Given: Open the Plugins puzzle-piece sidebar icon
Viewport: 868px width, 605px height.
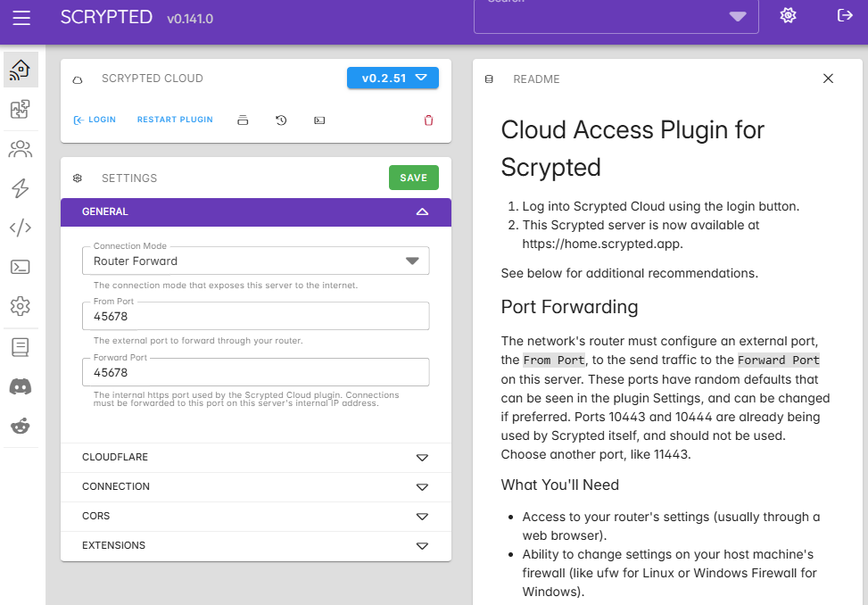Looking at the screenshot, I should [x=20, y=109].
